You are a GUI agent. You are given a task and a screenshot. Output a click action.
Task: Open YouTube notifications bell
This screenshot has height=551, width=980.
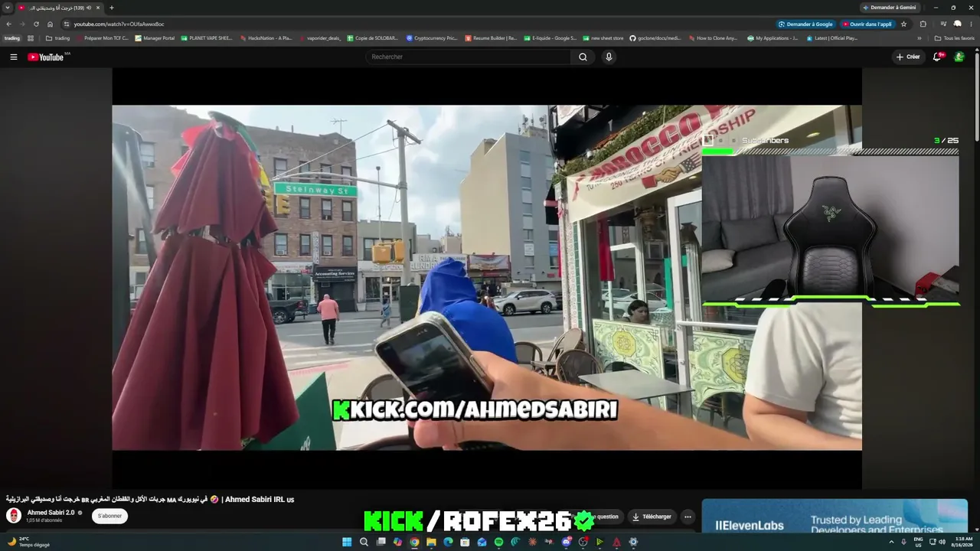(937, 57)
